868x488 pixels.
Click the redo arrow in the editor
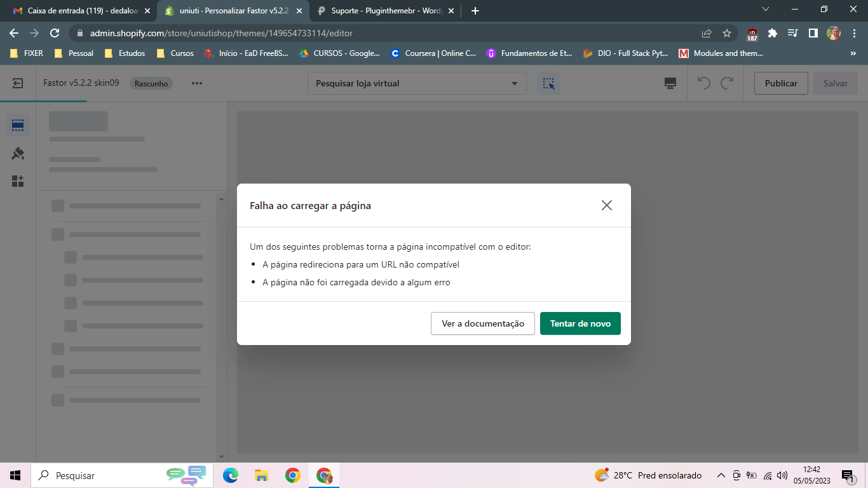pyautogui.click(x=728, y=83)
